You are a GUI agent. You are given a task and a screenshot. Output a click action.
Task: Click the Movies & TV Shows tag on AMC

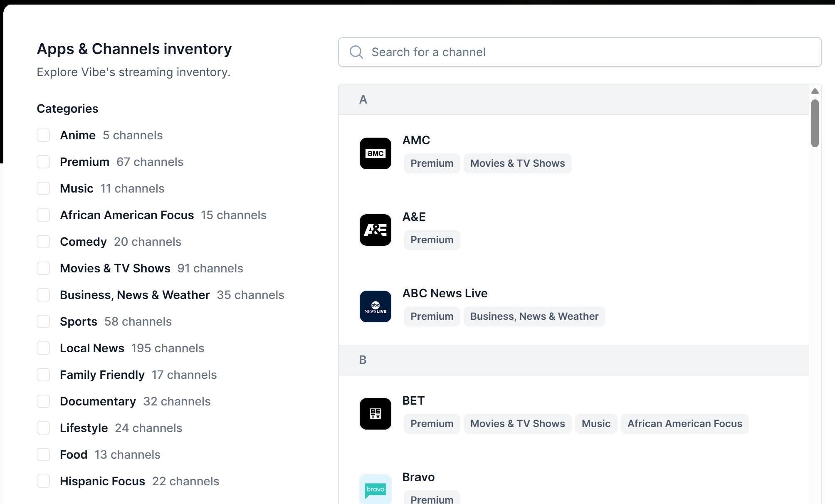(517, 163)
